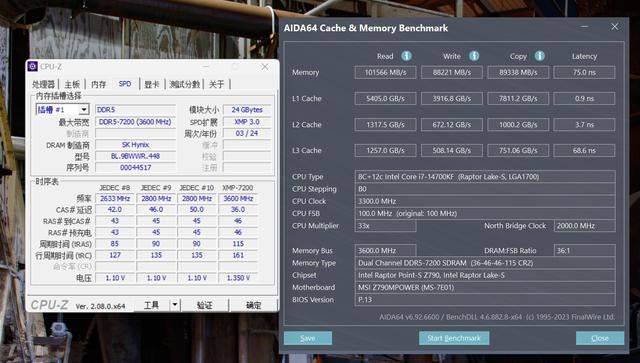Click North Bridge Clock value 2000.0 MHz
The height and width of the screenshot is (363, 640).
(x=584, y=225)
